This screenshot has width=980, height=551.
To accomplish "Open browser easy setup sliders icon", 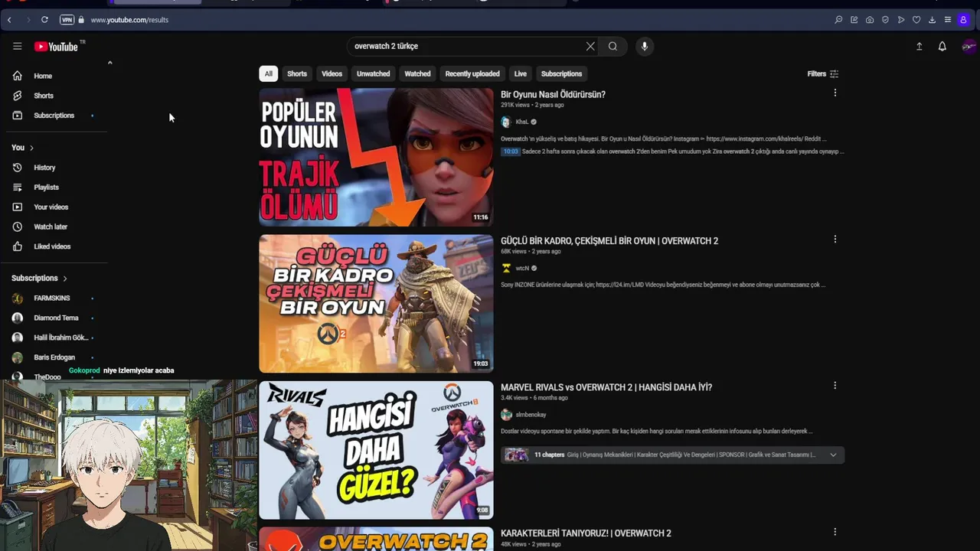I will click(948, 20).
